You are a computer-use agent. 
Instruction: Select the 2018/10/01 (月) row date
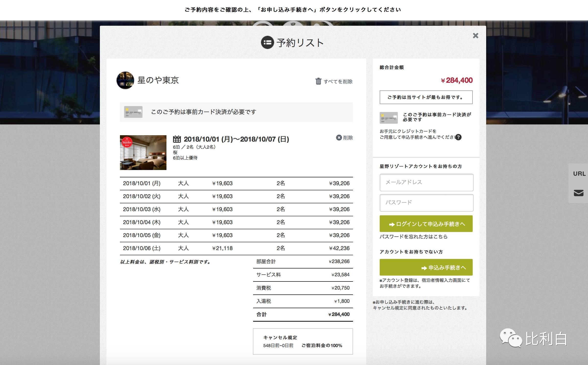(142, 183)
